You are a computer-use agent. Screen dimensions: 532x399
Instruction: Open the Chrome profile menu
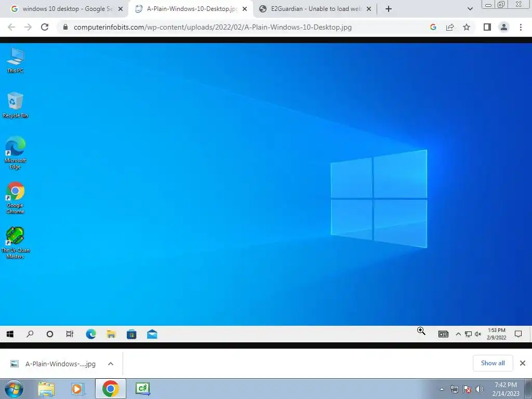[504, 27]
